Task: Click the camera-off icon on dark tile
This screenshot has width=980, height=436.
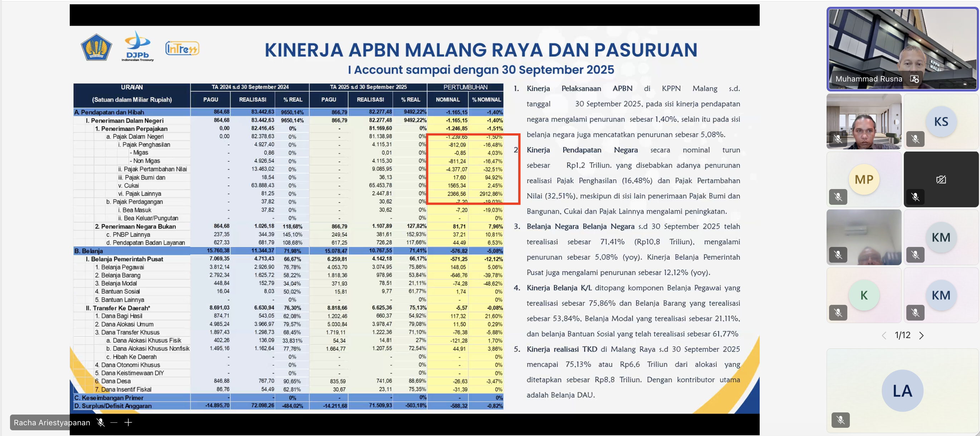Action: point(941,179)
